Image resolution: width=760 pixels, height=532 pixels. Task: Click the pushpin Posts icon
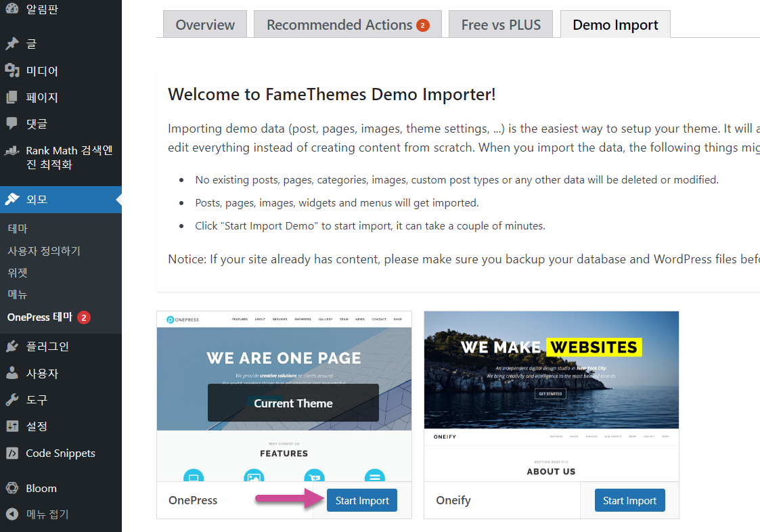coord(12,43)
